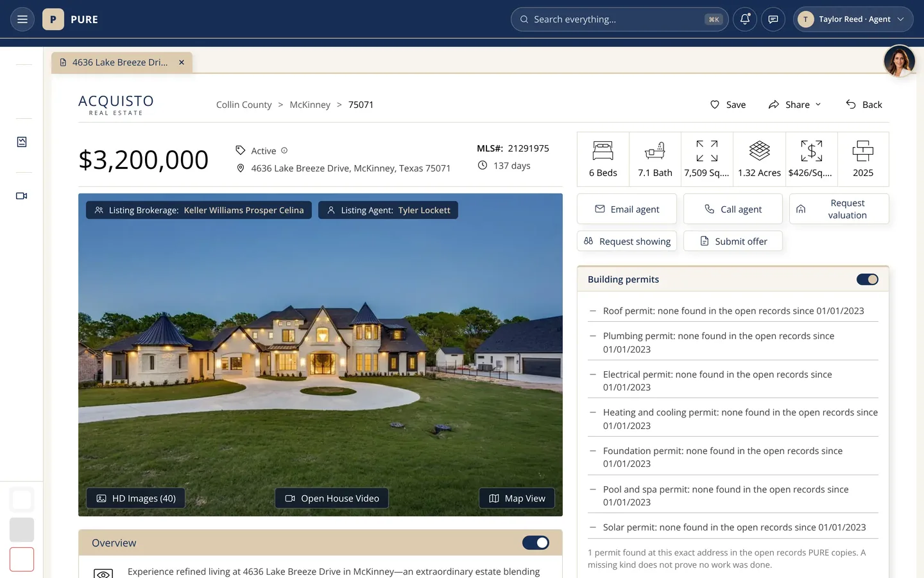924x578 pixels.
Task: Save this listing
Action: tap(728, 105)
